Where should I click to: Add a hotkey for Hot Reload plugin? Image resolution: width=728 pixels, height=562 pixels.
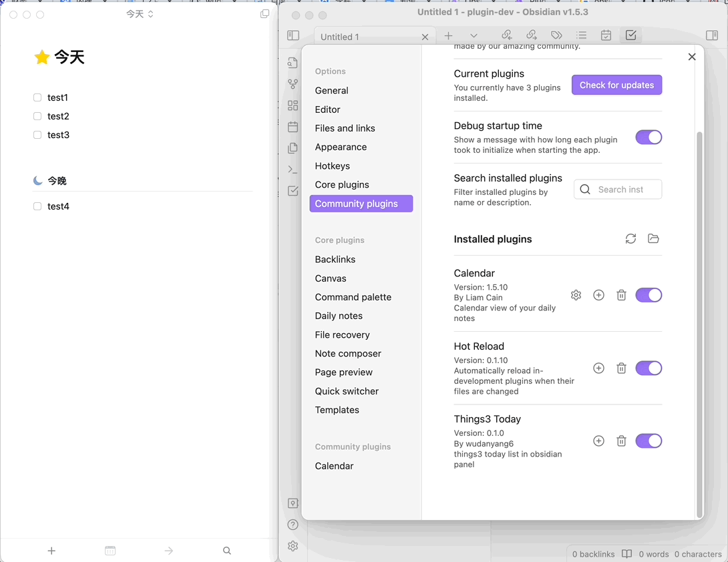point(599,368)
